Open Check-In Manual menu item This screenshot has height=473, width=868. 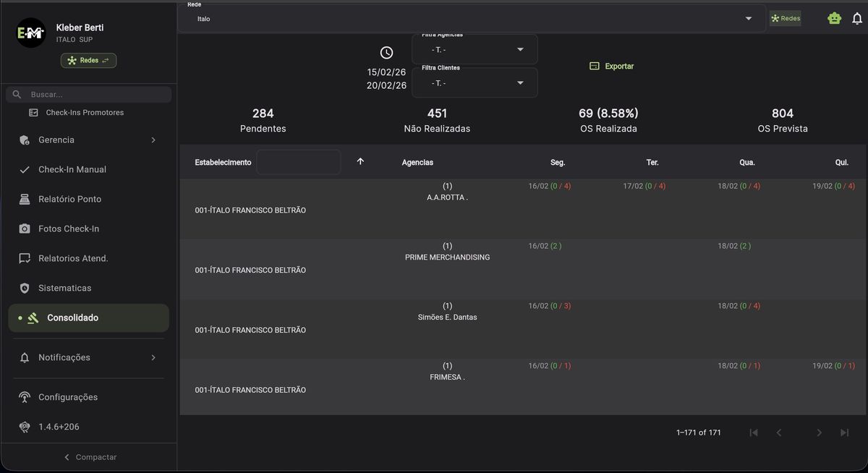click(x=72, y=169)
